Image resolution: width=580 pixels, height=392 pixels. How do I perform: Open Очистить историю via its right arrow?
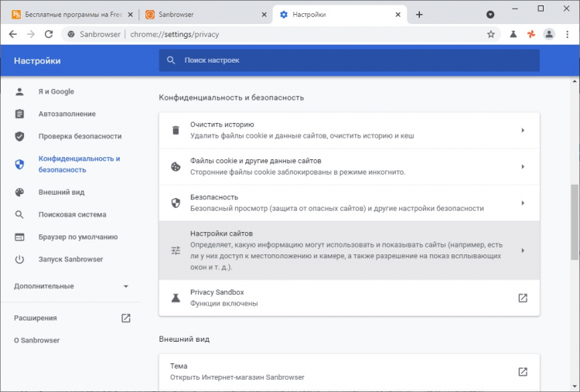(523, 130)
